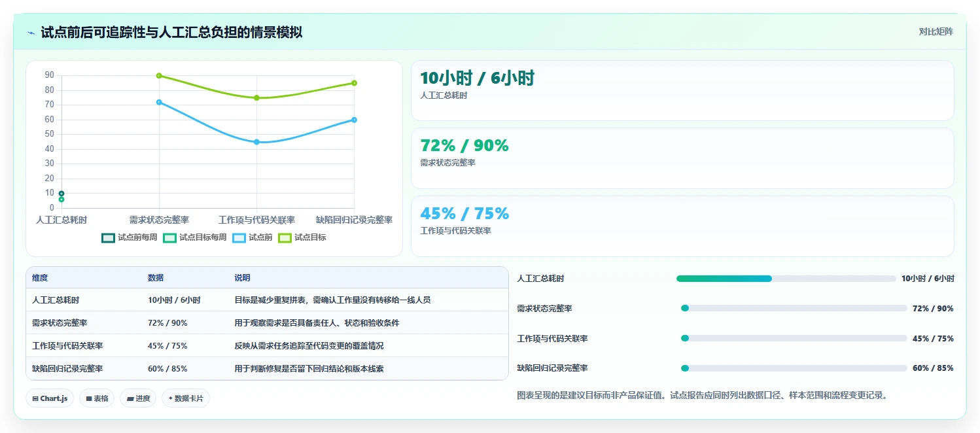Screen dimensions: 980x433
Task: Click the icon in the 进度 chip
Action: point(130,398)
